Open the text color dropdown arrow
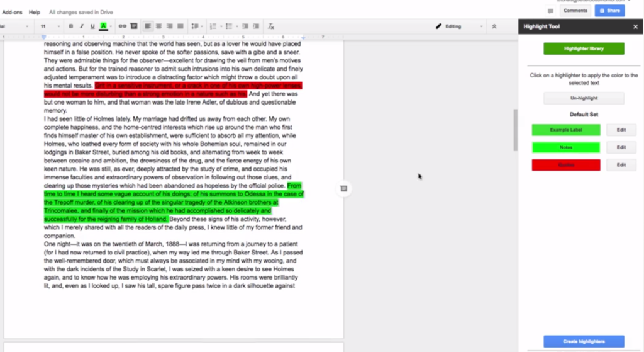Image resolution: width=644 pixels, height=352 pixels. click(x=111, y=26)
